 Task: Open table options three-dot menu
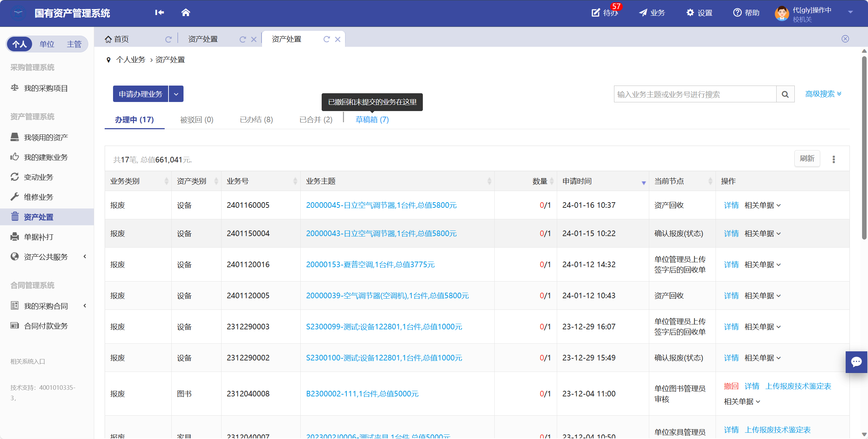(833, 159)
